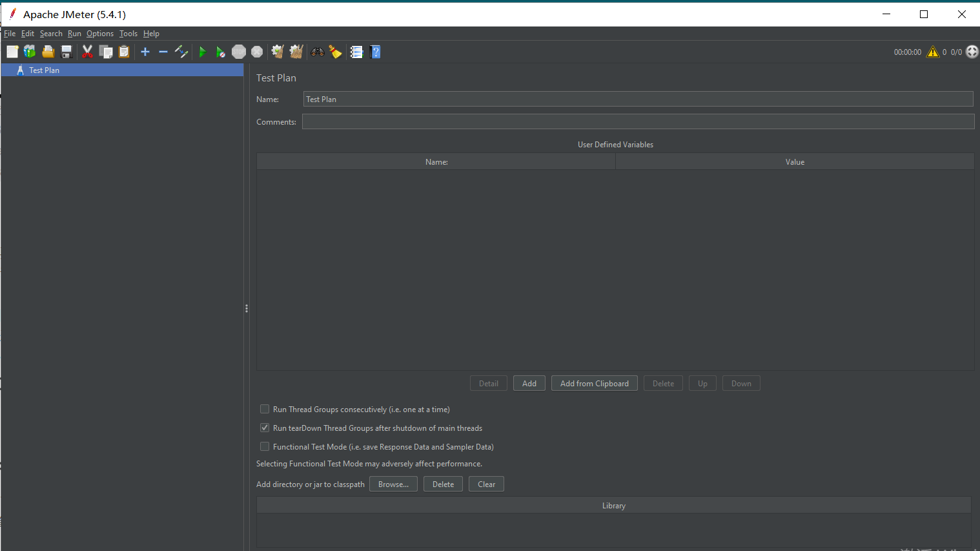Click the Down button below variables table
980x551 pixels.
741,383
